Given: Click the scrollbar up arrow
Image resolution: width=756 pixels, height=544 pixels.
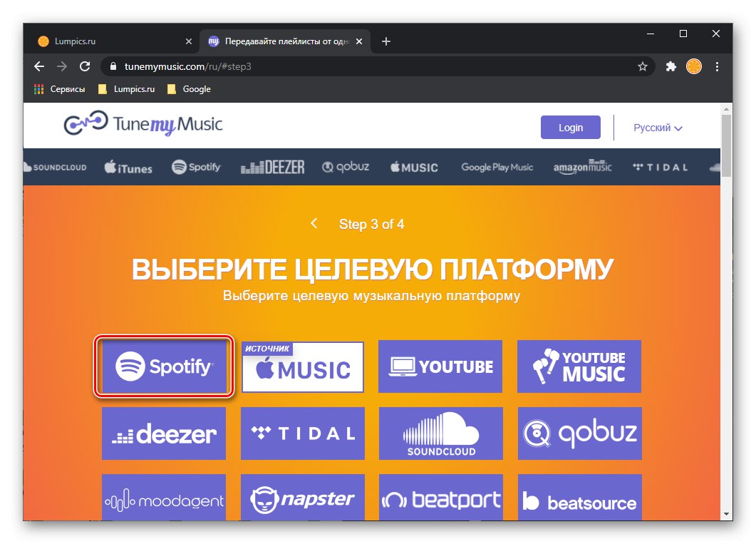Looking at the screenshot, I should pos(726,109).
